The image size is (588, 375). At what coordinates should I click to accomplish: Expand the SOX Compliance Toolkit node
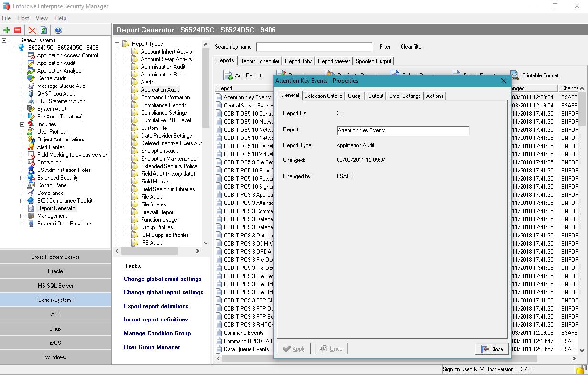(x=22, y=201)
